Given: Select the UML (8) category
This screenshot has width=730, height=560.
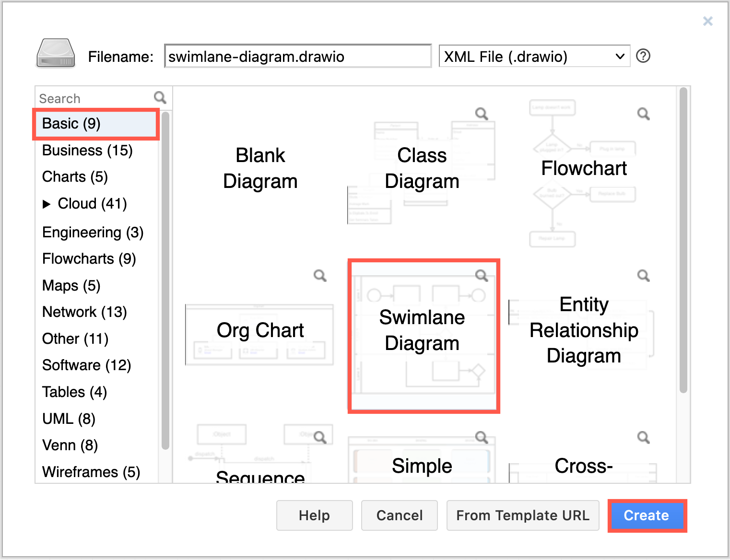Looking at the screenshot, I should pos(69,419).
